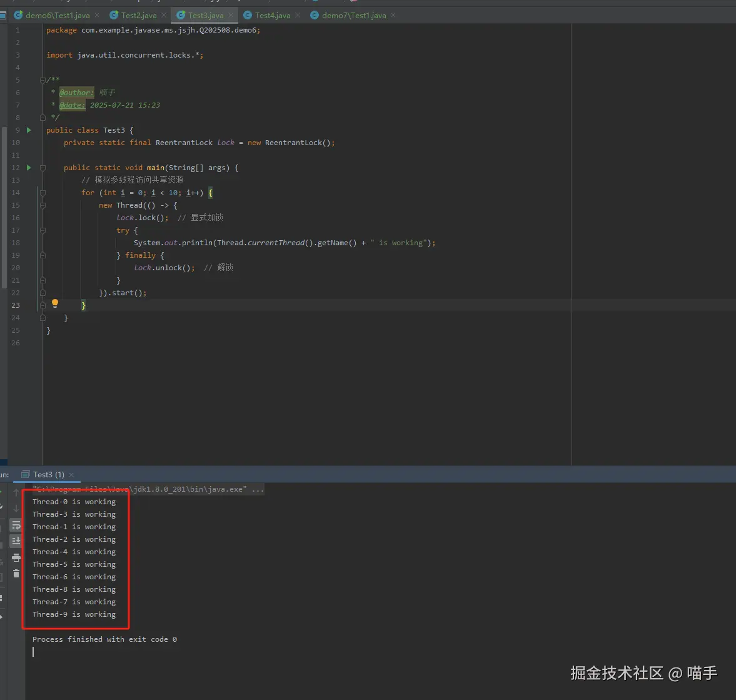Select the Test3 (1) run tab

pyautogui.click(x=48, y=475)
